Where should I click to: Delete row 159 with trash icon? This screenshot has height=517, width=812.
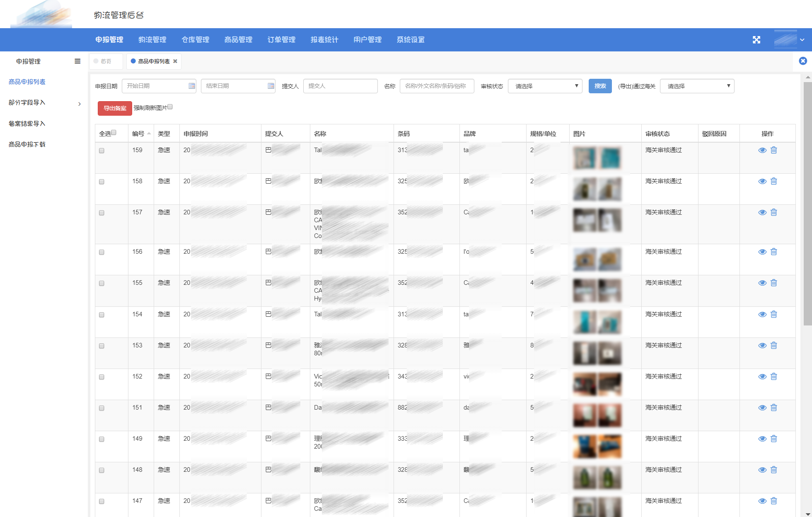click(773, 150)
